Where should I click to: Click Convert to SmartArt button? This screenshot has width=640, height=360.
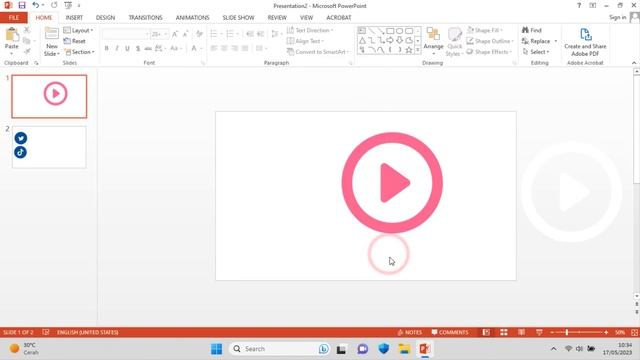pos(317,52)
